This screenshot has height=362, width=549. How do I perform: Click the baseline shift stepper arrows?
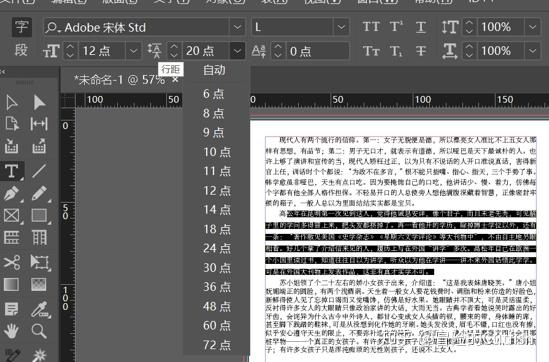(x=278, y=51)
